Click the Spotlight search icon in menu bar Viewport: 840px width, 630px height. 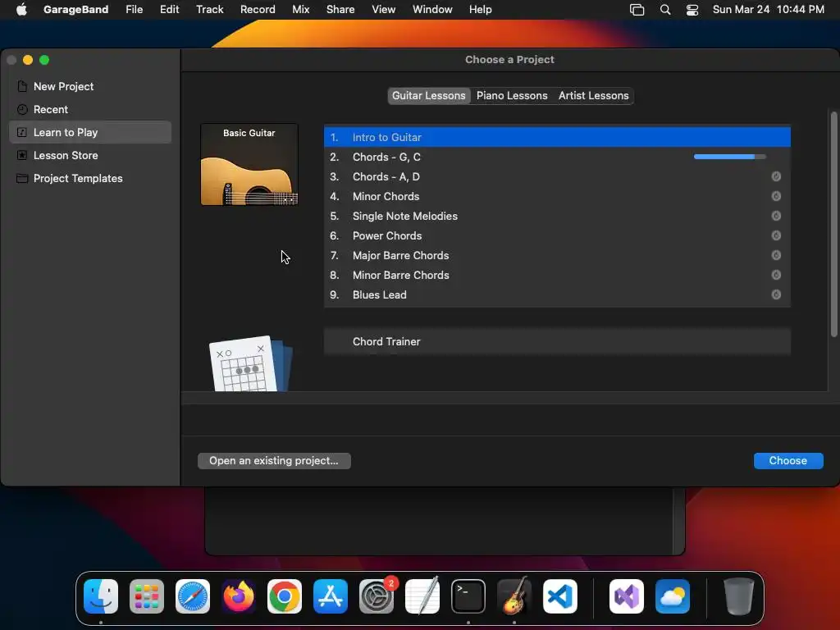pyautogui.click(x=664, y=10)
